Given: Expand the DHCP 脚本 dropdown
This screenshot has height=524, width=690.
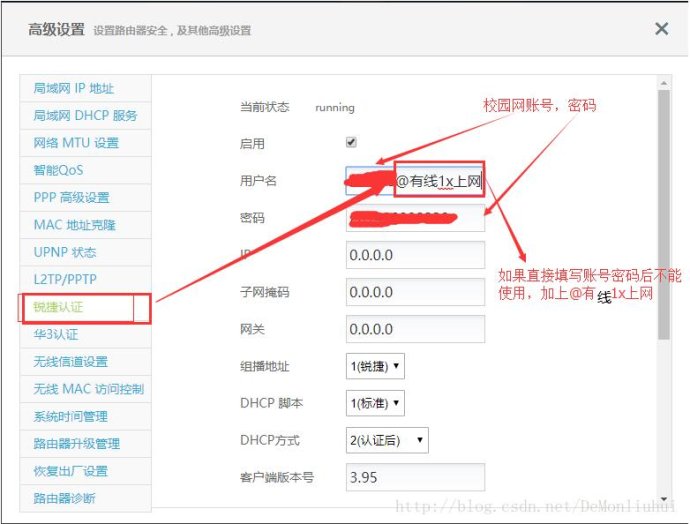Looking at the screenshot, I should pyautogui.click(x=376, y=403).
